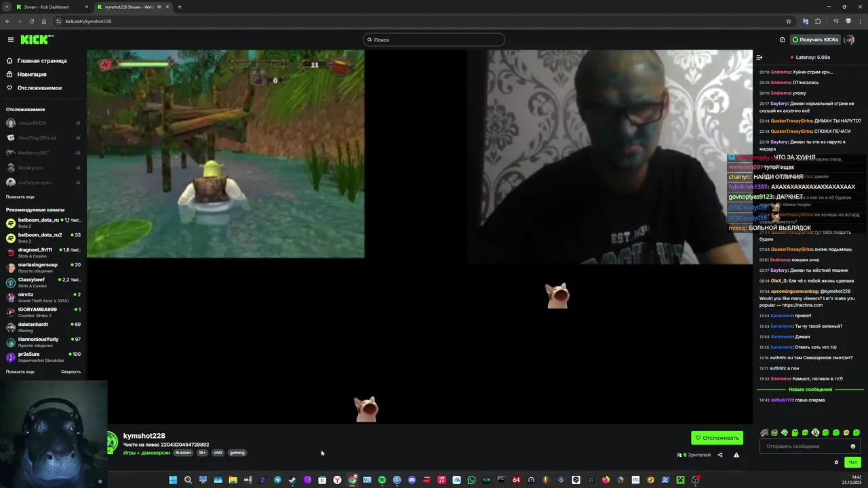Open the Windows Start menu
Screen dimensions: 868x488
tap(173, 480)
